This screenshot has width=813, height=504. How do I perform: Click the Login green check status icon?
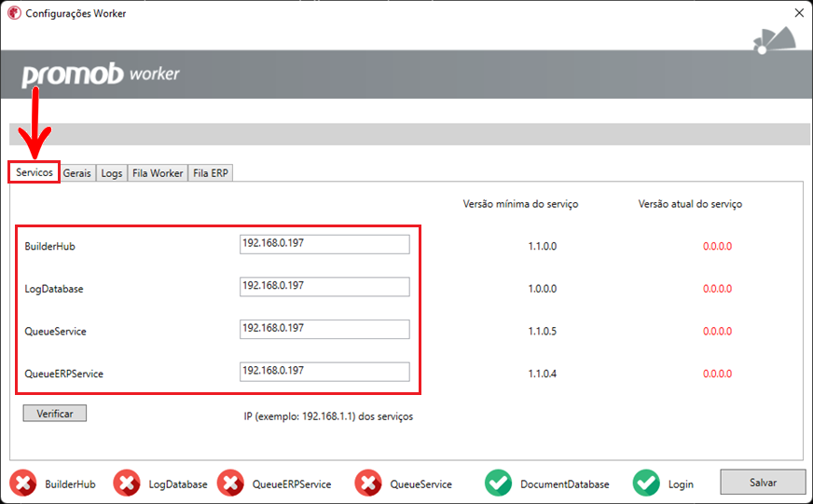646,484
